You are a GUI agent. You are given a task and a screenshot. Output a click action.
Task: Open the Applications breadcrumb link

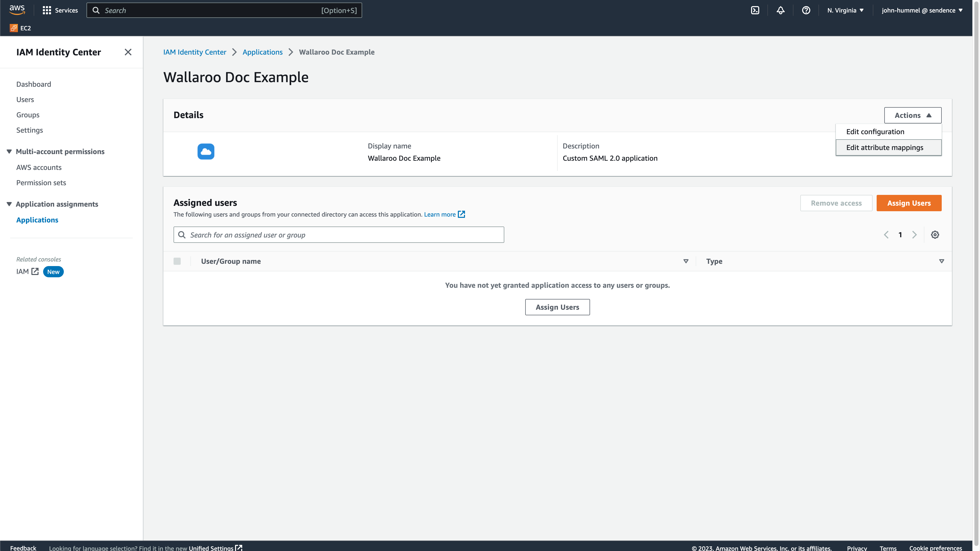(x=262, y=52)
